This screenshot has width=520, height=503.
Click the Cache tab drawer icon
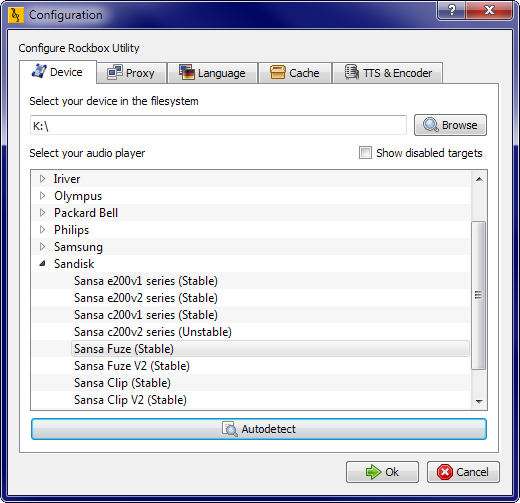click(x=278, y=72)
